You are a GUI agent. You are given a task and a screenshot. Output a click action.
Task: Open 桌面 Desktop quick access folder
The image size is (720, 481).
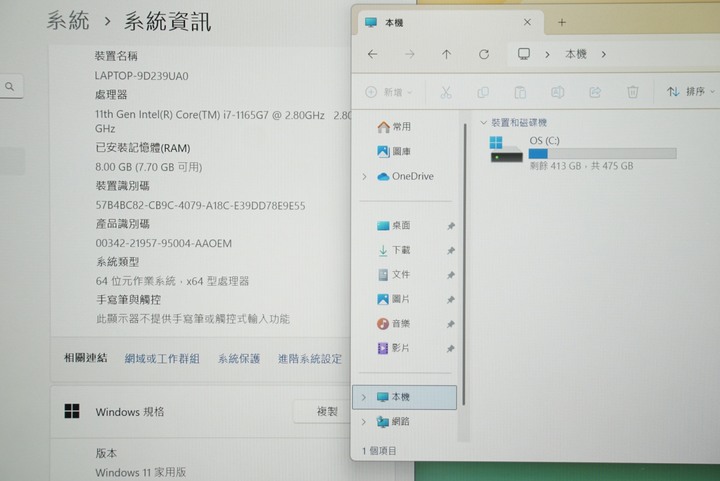[394, 225]
